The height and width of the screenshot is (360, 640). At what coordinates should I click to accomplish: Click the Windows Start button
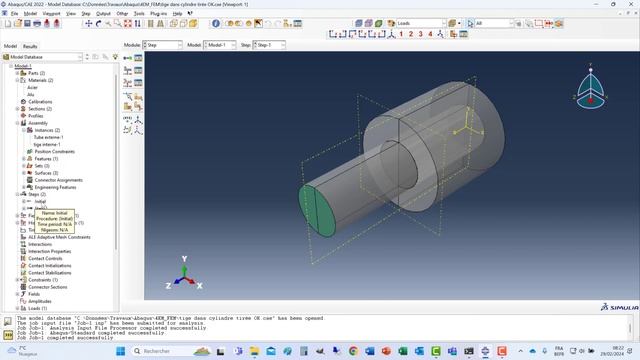click(x=120, y=351)
